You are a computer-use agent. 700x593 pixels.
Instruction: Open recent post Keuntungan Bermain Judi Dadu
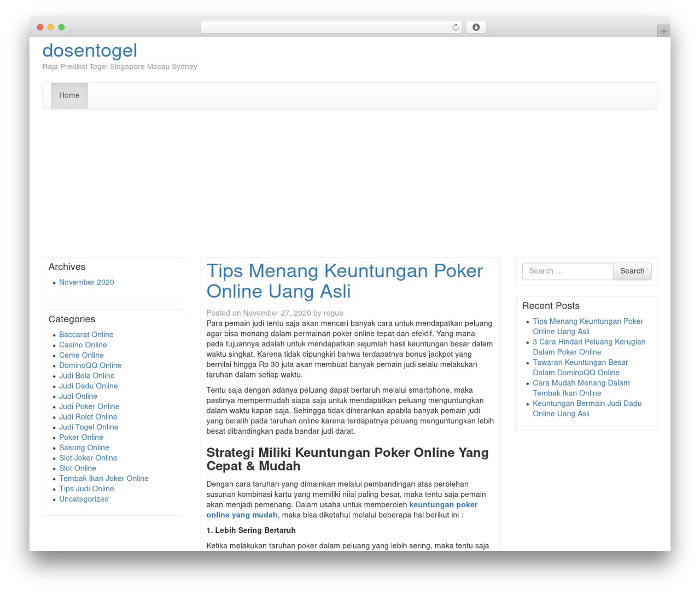pos(587,409)
